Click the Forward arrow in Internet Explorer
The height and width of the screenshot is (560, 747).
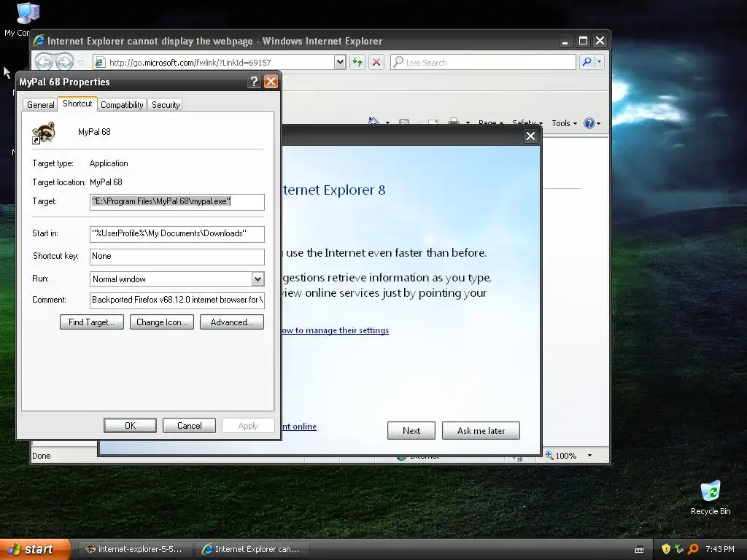pyautogui.click(x=64, y=62)
